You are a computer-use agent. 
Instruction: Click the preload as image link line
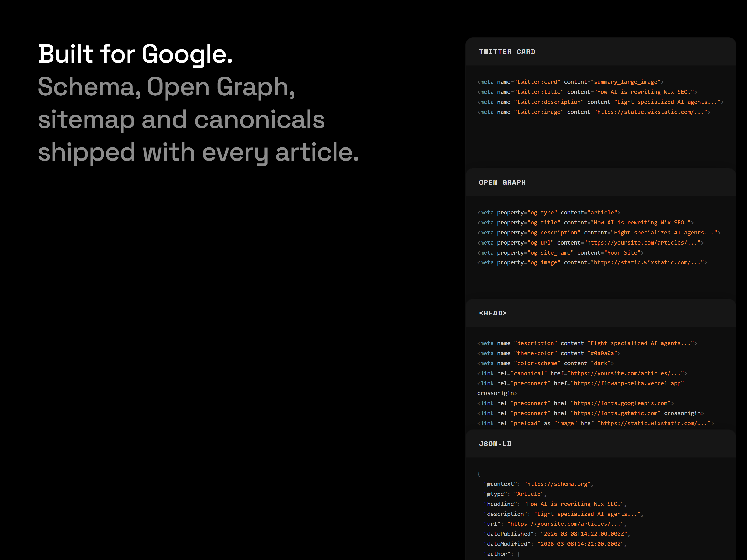tap(595, 423)
